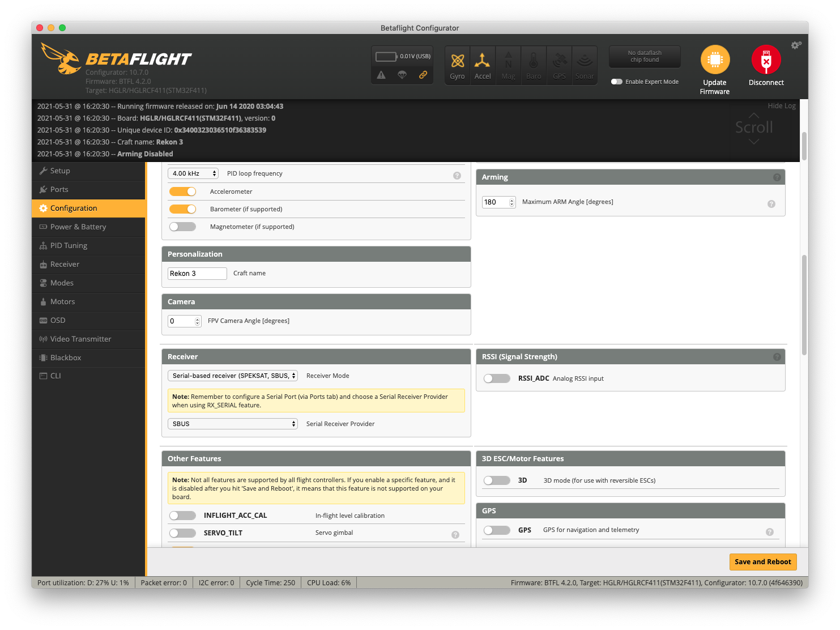Click Save and Reboot button

763,562
